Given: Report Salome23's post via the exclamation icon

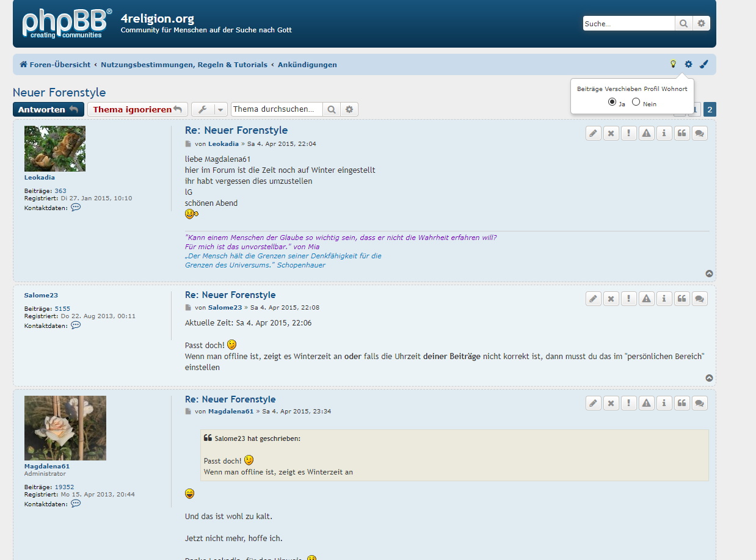Looking at the screenshot, I should tap(629, 298).
